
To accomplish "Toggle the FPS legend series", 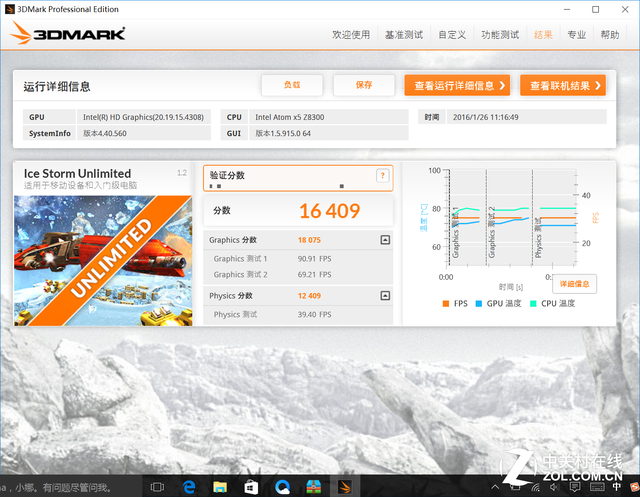I will pyautogui.click(x=454, y=303).
